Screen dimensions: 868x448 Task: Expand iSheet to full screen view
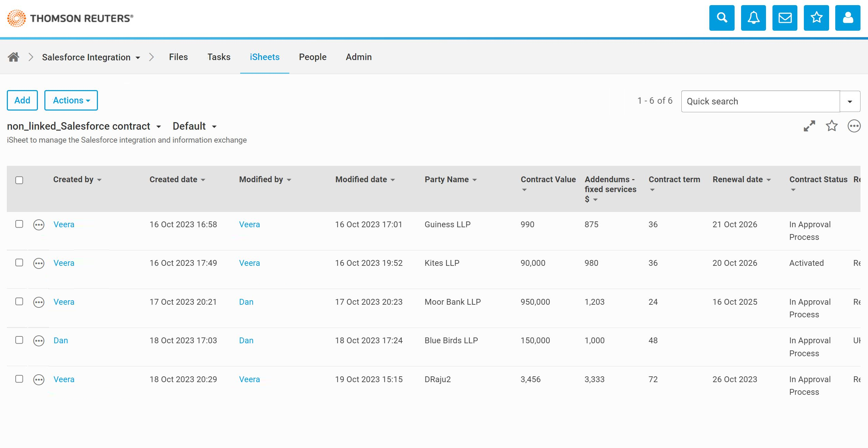click(809, 126)
